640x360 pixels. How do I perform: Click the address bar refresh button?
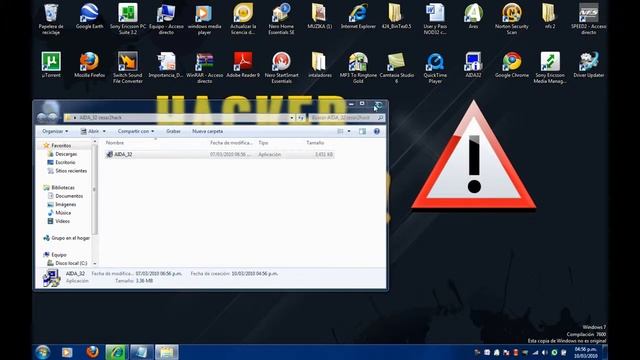(x=301, y=118)
